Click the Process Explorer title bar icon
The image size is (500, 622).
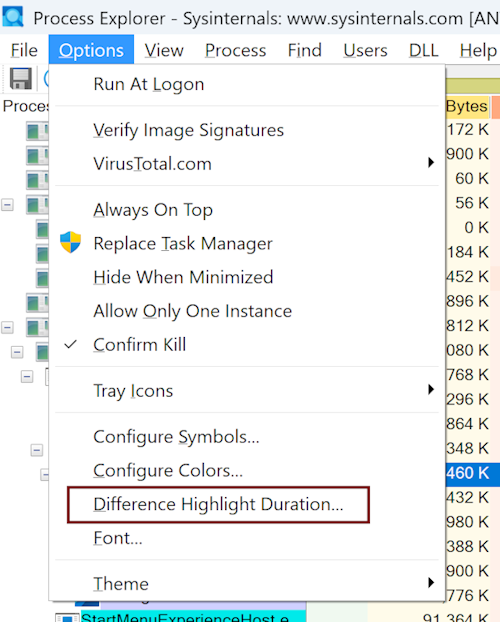[x=13, y=17]
